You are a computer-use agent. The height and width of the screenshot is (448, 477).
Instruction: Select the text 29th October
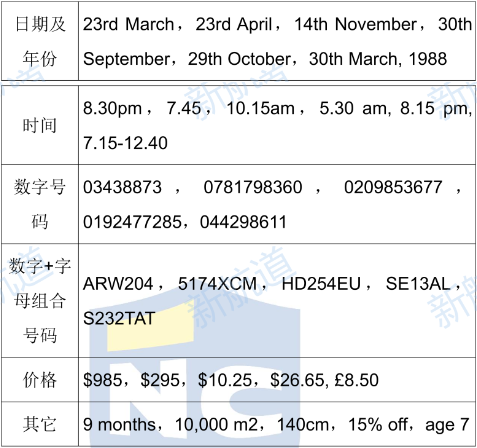click(239, 59)
